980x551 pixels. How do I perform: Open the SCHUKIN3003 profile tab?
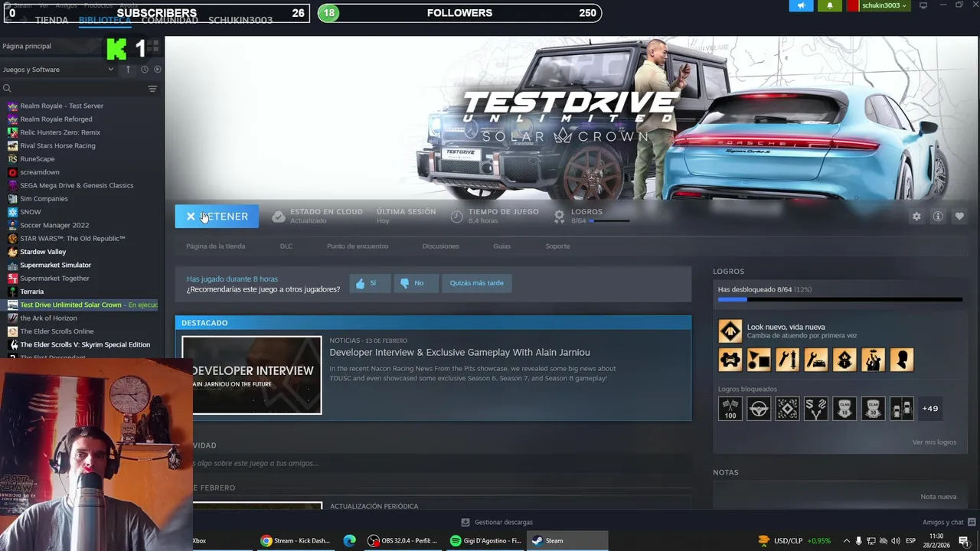pos(240,20)
